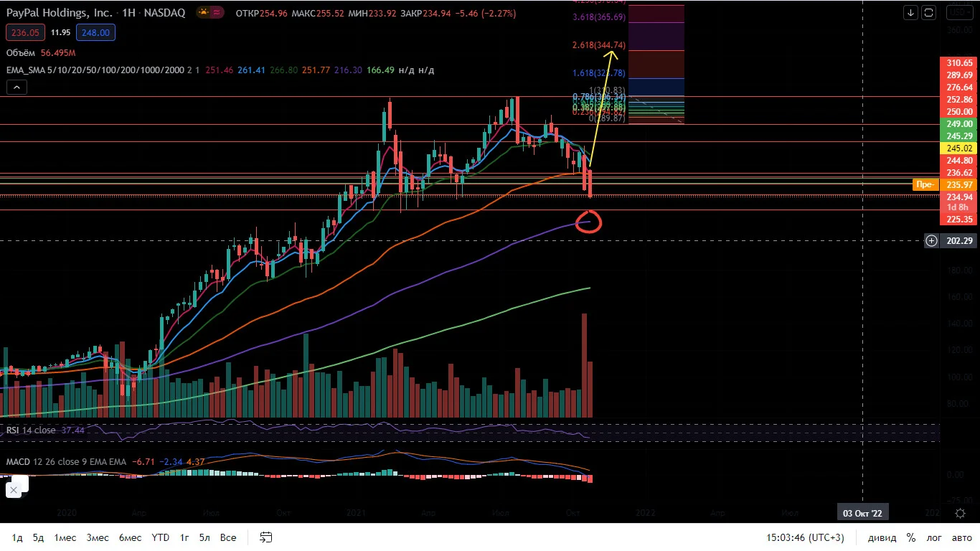Click the blue buy price 248.00 button
Screen dimensions: 980x551
[x=96, y=32]
